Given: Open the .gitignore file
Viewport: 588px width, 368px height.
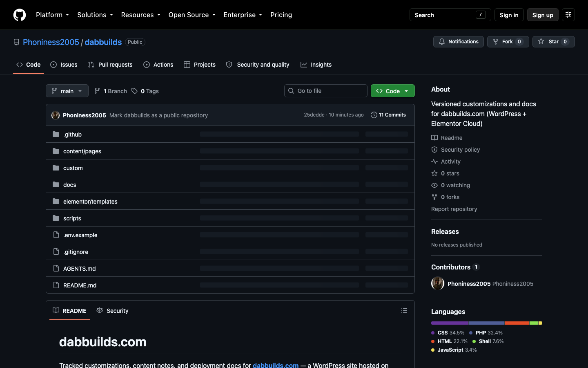Looking at the screenshot, I should pos(76,252).
